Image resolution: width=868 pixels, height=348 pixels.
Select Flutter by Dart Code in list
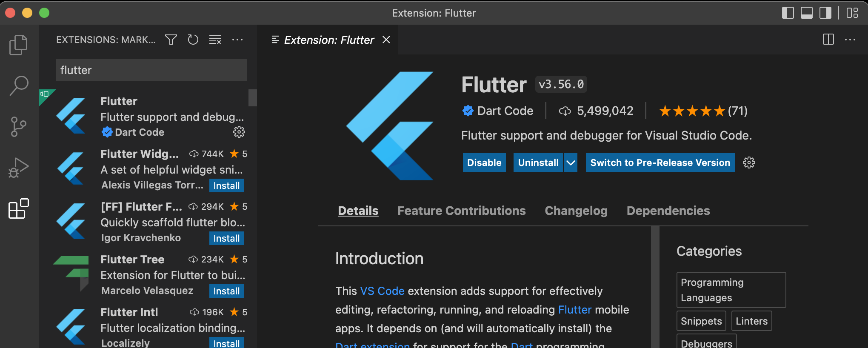click(x=145, y=117)
